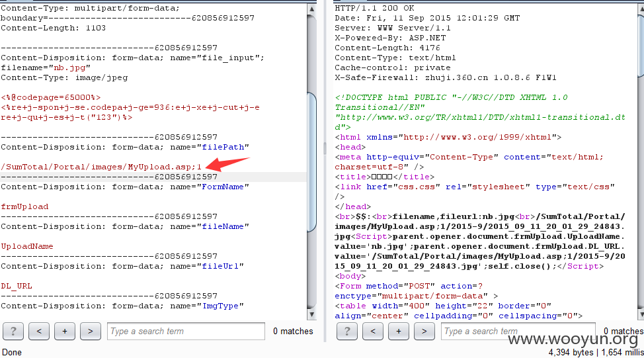Screen dimensions: 644x358
Task: Click the name="filePath" Content-Disposition line
Action: pyautogui.click(x=125, y=147)
